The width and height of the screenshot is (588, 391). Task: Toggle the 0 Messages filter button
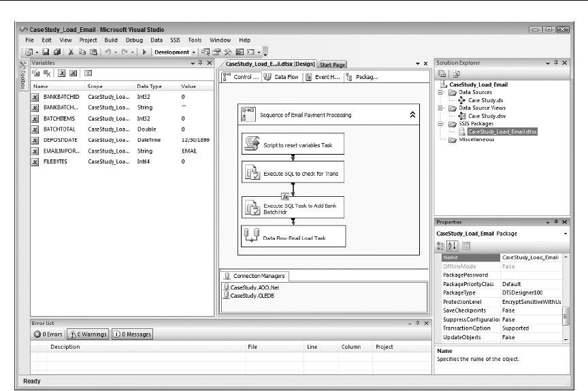coord(133,334)
